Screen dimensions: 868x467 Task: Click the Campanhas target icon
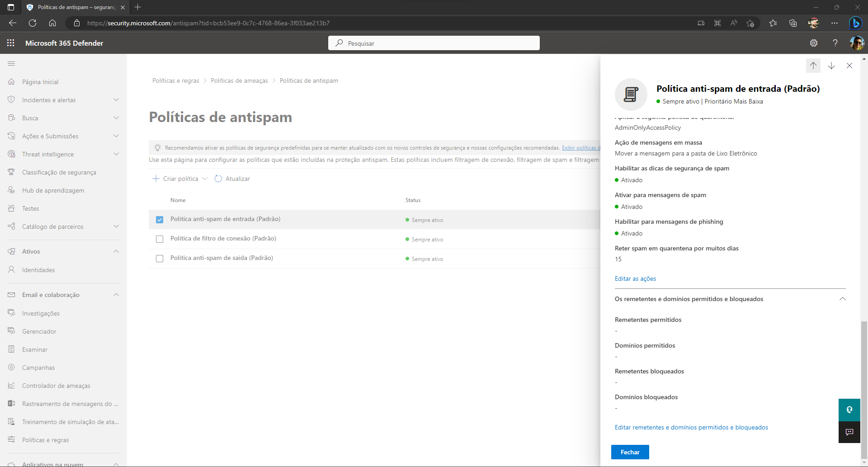pyautogui.click(x=11, y=368)
